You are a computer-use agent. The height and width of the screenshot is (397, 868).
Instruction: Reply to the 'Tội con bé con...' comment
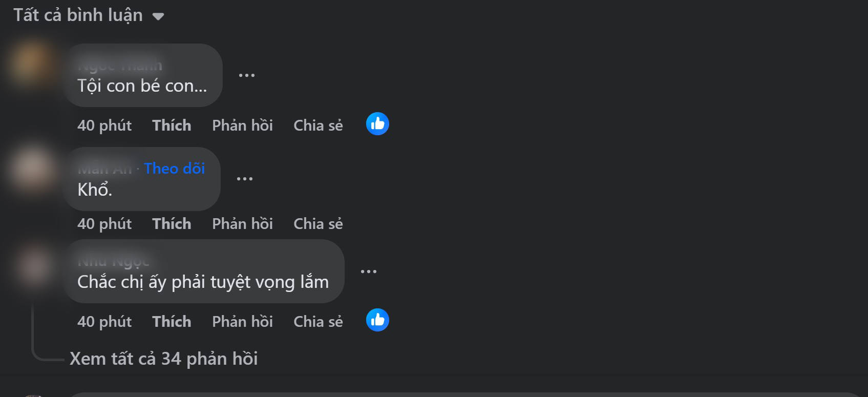[242, 126]
